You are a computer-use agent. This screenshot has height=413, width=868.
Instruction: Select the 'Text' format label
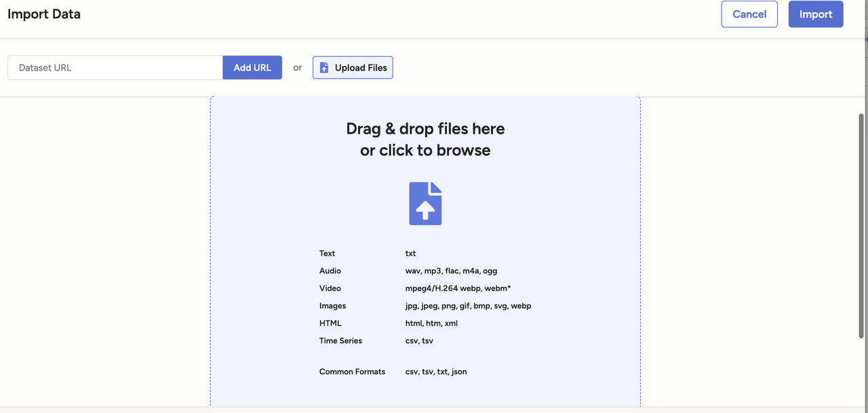(328, 254)
